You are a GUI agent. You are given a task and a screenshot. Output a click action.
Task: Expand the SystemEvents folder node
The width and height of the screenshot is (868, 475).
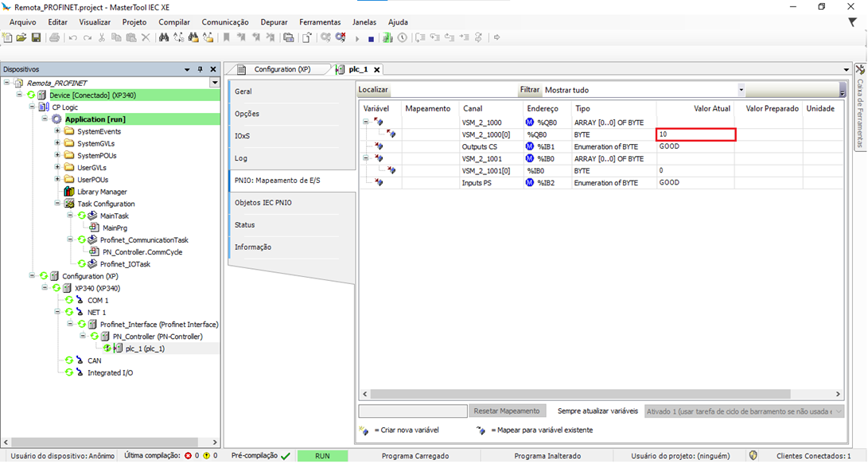tap(57, 131)
